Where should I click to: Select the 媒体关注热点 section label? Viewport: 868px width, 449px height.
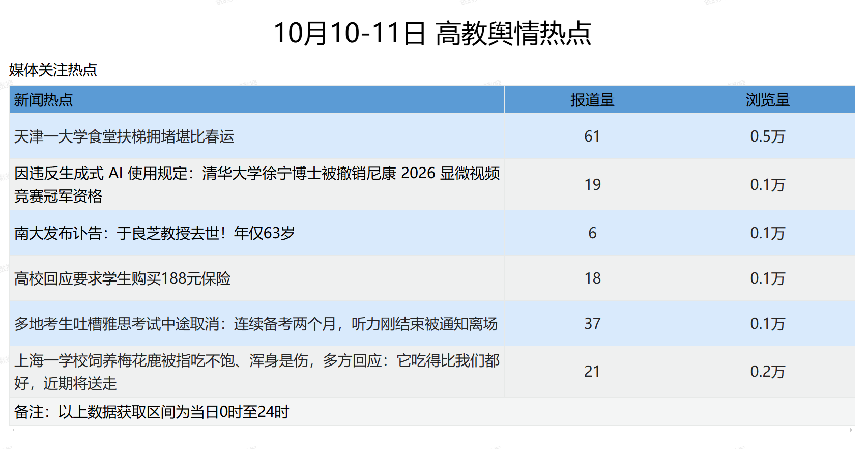pos(53,70)
